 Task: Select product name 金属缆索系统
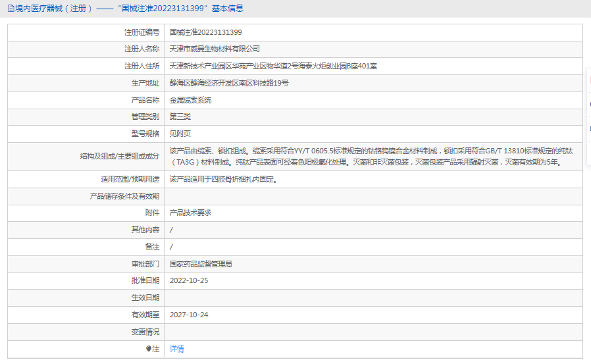point(190,100)
